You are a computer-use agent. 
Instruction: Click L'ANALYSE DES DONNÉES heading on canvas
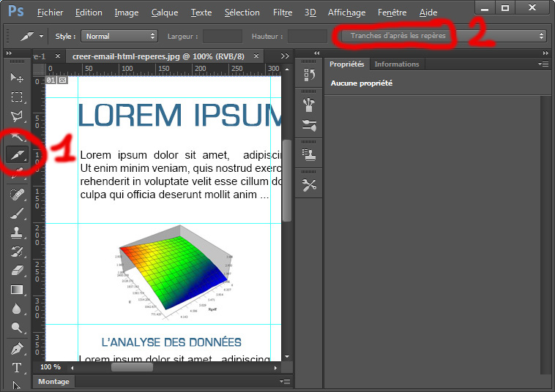(x=171, y=342)
